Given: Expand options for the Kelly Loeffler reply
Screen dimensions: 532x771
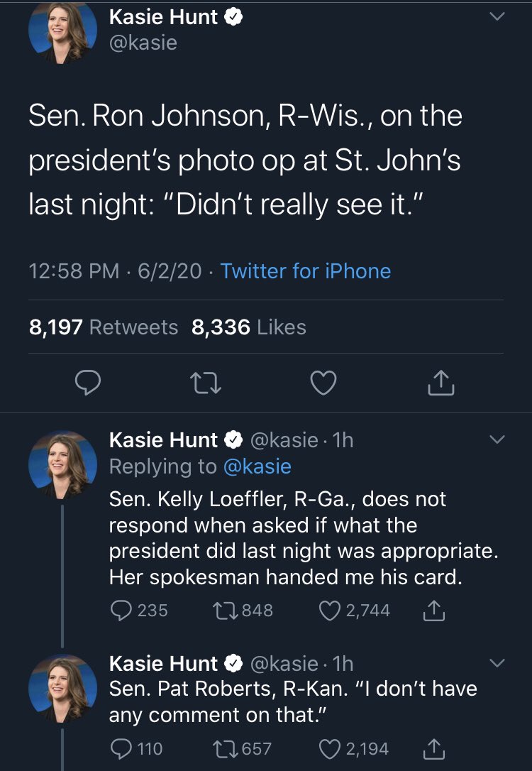Looking at the screenshot, I should point(498,440).
